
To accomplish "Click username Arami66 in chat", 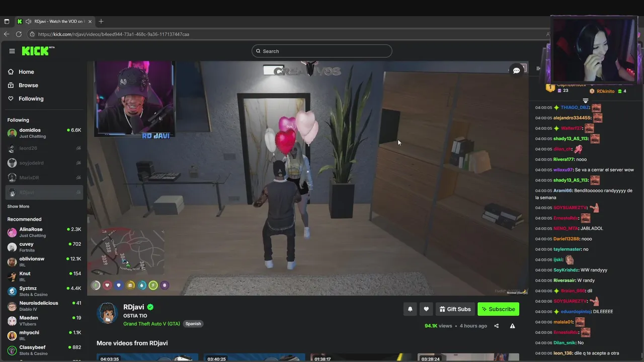I will click(x=562, y=191).
